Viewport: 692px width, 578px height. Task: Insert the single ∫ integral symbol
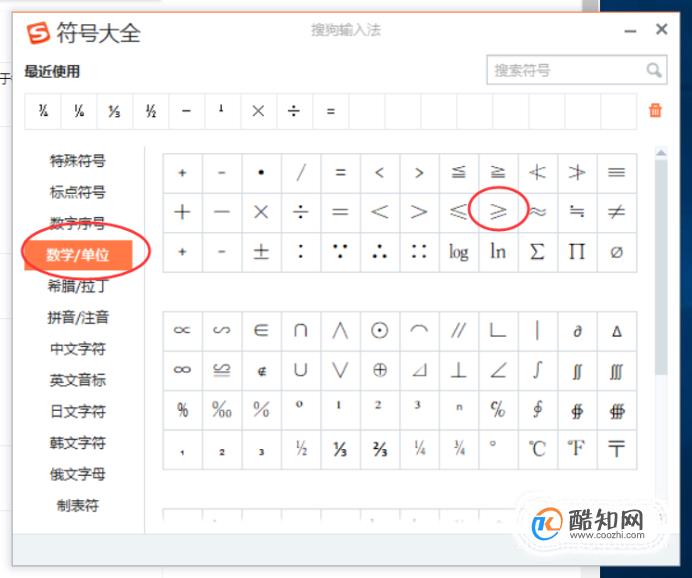click(538, 370)
